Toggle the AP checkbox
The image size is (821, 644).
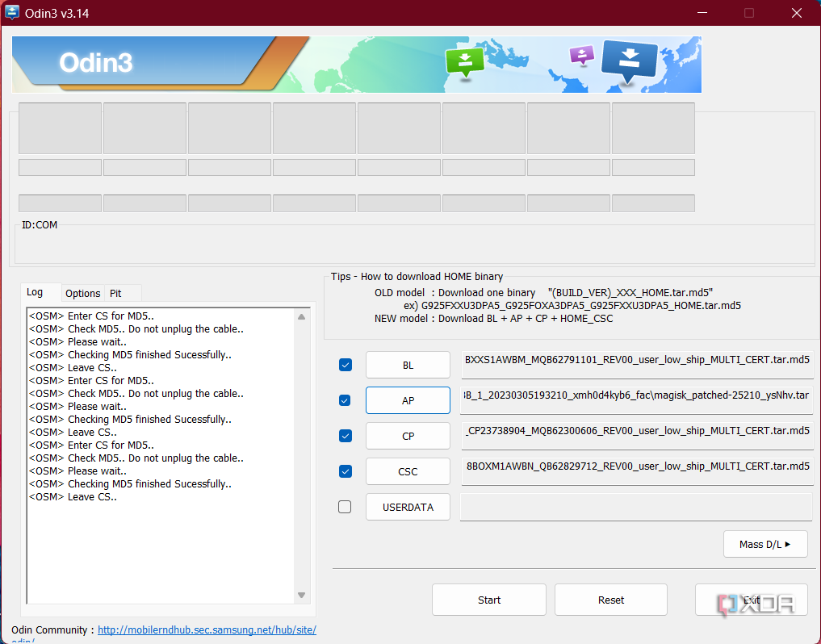point(345,400)
